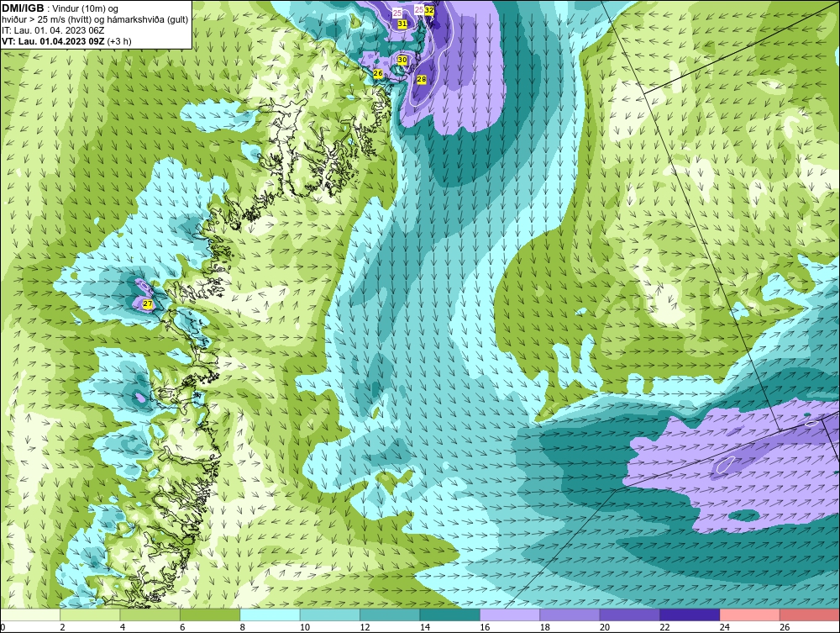This screenshot has height=633, width=840.
Task: Pick the 4–6 m/s green legend swatch
Action: point(150,615)
